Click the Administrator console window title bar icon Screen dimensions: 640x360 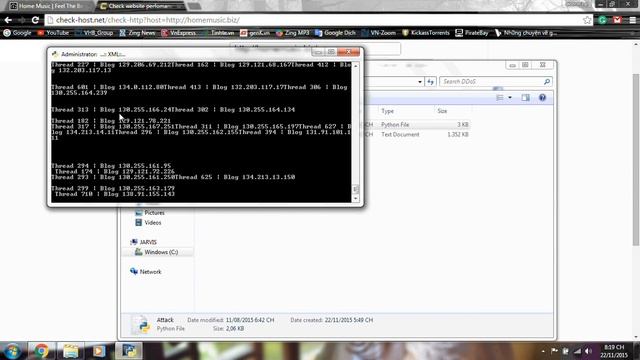tap(55, 54)
